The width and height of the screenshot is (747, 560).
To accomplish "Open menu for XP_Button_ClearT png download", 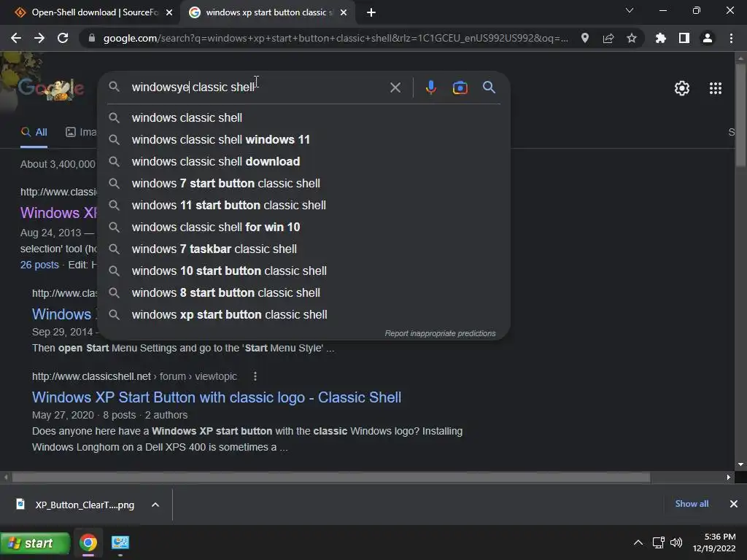I will (155, 505).
